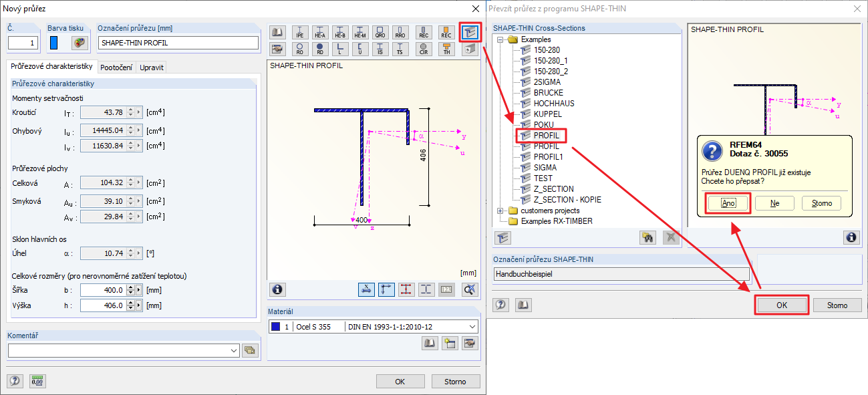Toggle stress points display in preview
The height and width of the screenshot is (395, 868).
coord(406,289)
